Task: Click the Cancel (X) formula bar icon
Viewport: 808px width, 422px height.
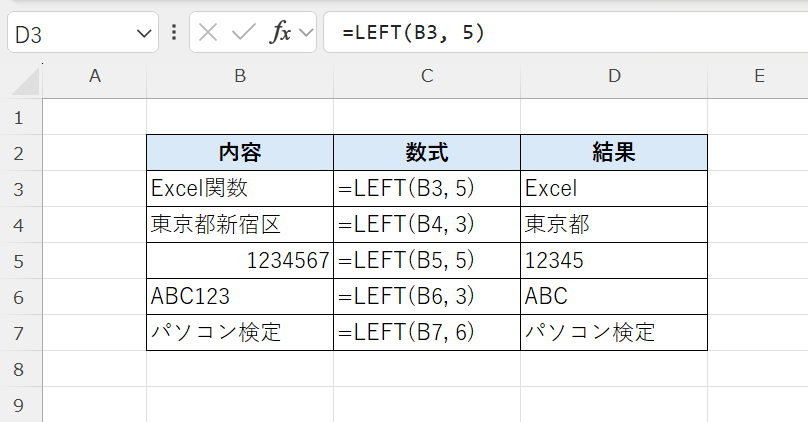Action: pyautogui.click(x=208, y=32)
